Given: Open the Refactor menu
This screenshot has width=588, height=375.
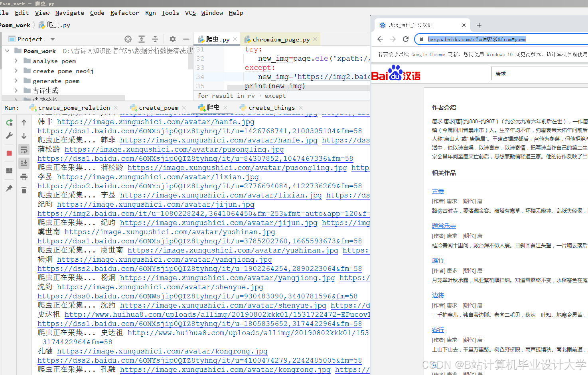Looking at the screenshot, I should click(124, 13).
